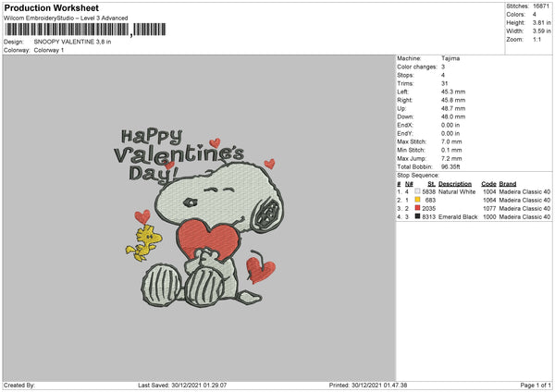
Task: Click the Down value 48.0 mm
Action: [453, 116]
